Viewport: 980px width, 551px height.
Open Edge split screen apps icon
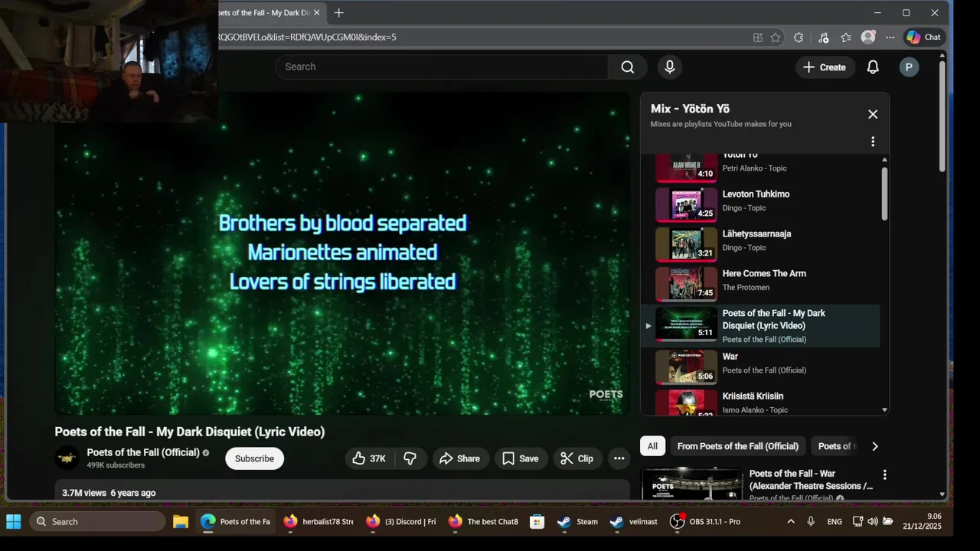point(758,37)
